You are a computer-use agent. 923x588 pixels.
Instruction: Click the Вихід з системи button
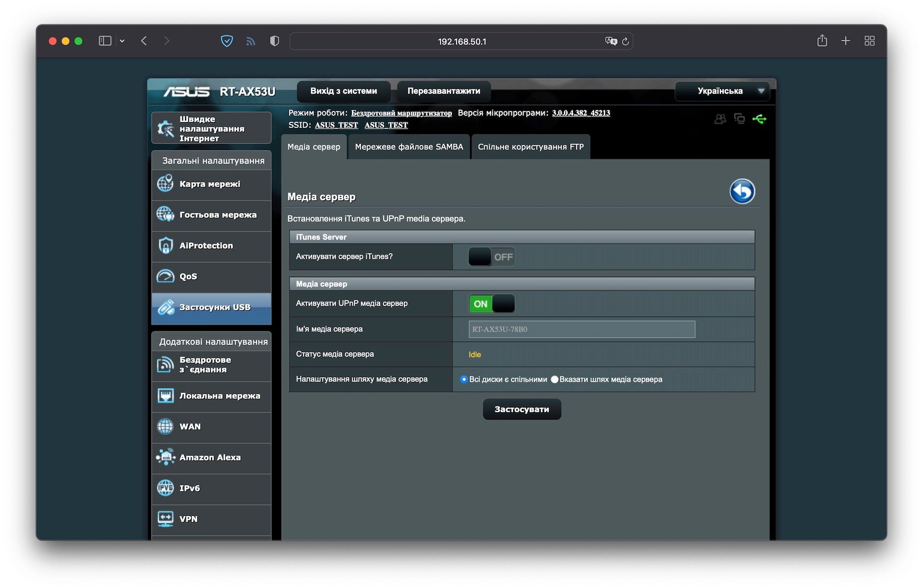click(x=343, y=90)
